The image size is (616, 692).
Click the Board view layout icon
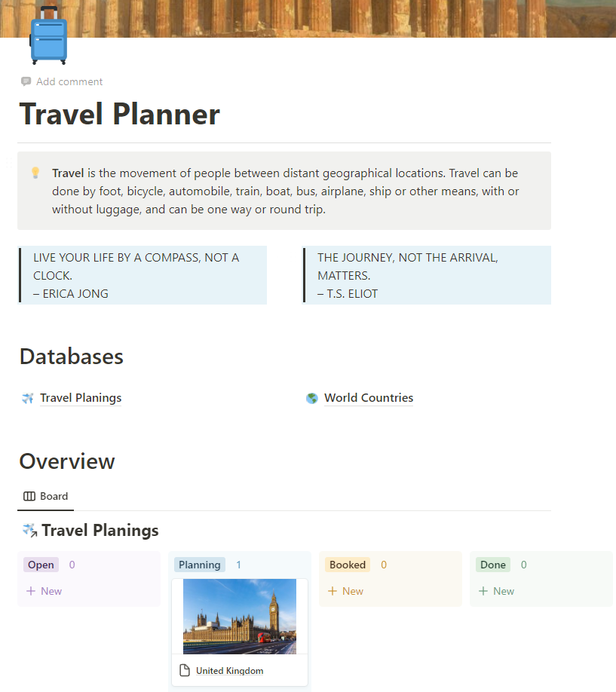(29, 496)
